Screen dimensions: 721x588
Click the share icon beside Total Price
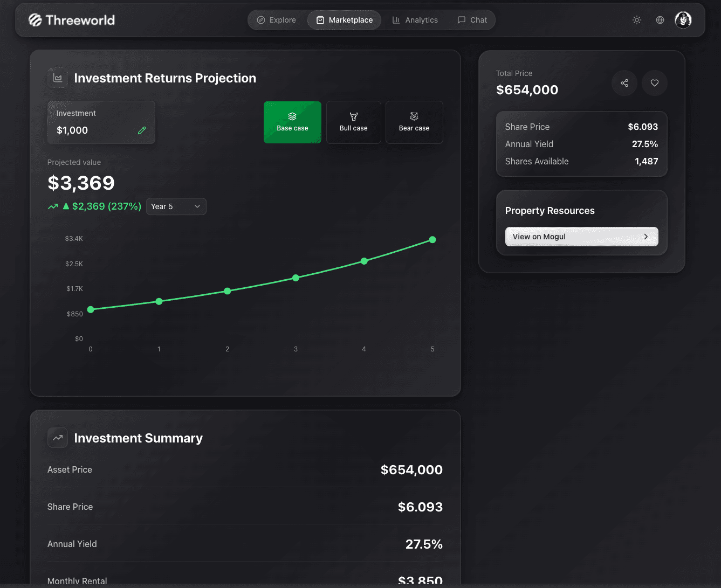pyautogui.click(x=624, y=83)
